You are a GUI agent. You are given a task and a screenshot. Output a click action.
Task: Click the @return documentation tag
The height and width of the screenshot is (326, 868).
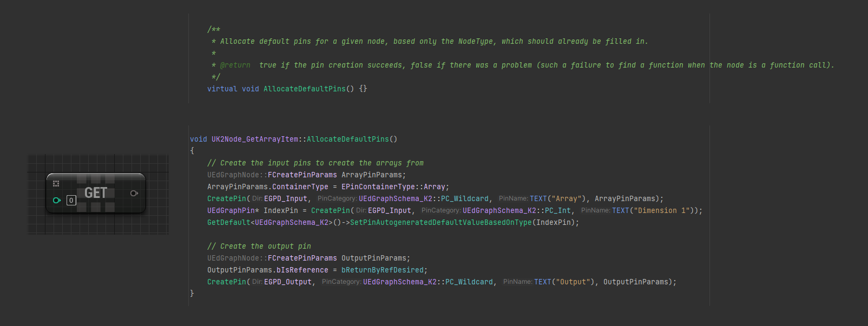[x=235, y=65]
